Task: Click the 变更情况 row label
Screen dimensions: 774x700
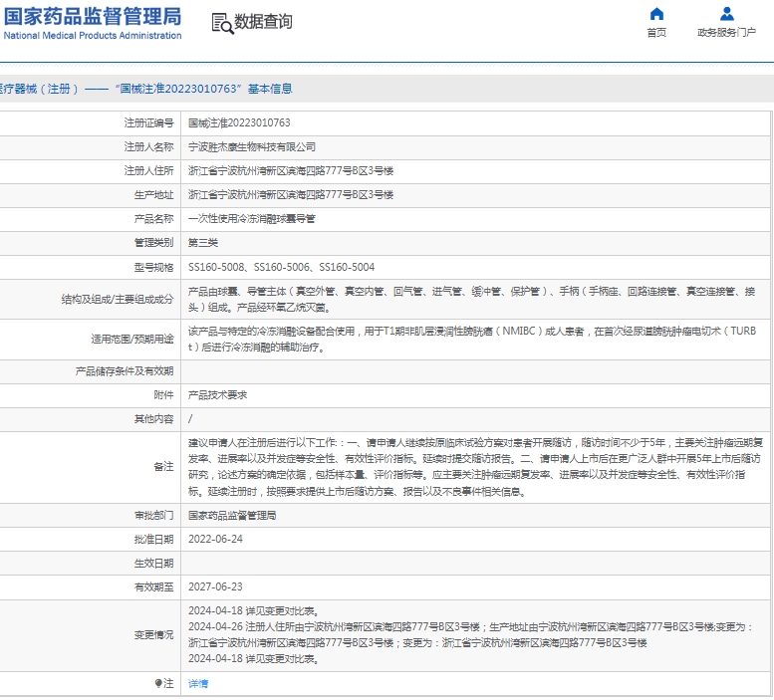Action: click(154, 635)
